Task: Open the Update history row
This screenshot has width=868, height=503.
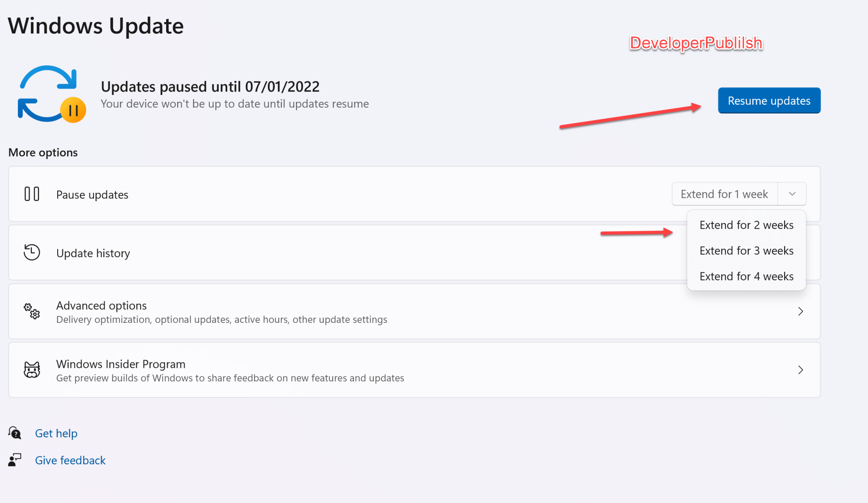Action: 339,253
